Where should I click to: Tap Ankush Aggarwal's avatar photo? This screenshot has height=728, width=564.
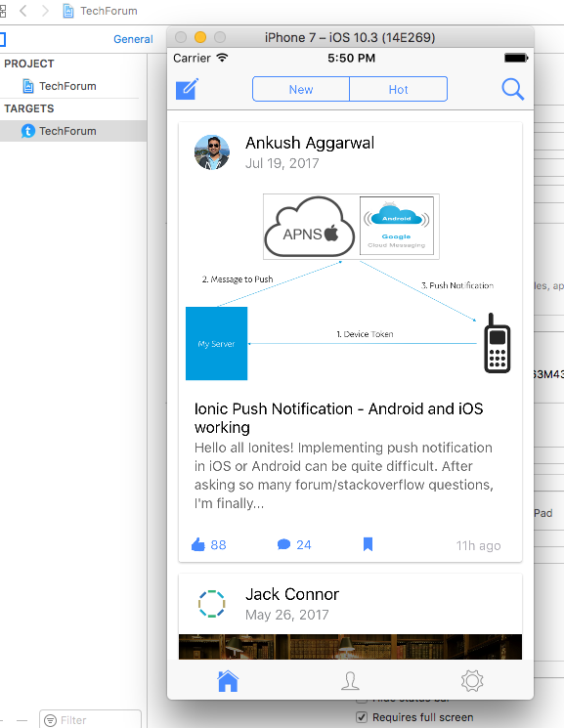(x=212, y=152)
